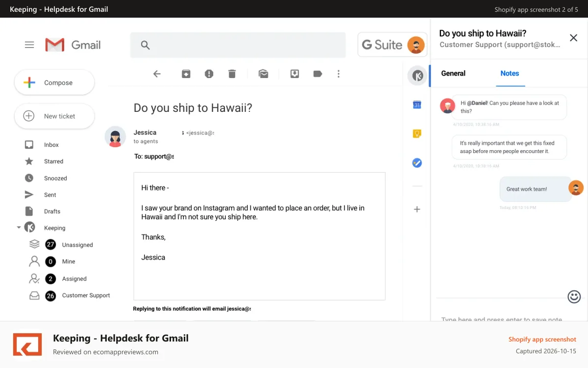The image size is (588, 368).
Task: Click the note input field
Action: 502,319
